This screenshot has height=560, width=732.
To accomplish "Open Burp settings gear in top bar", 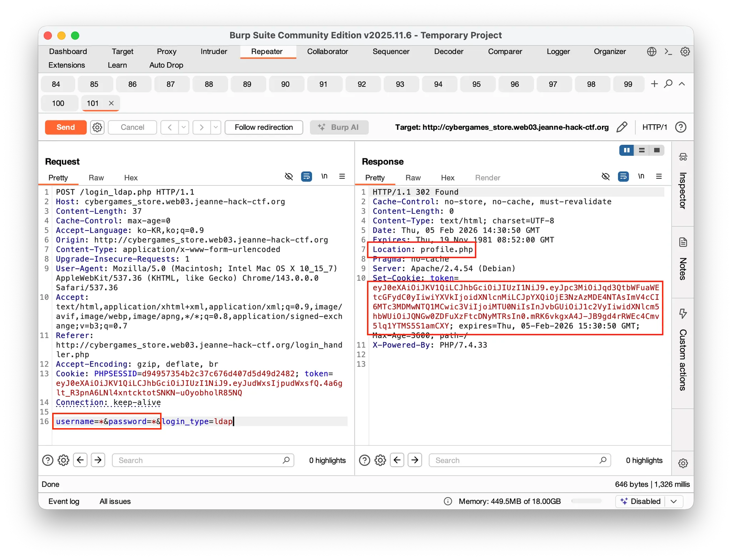I will 685,51.
